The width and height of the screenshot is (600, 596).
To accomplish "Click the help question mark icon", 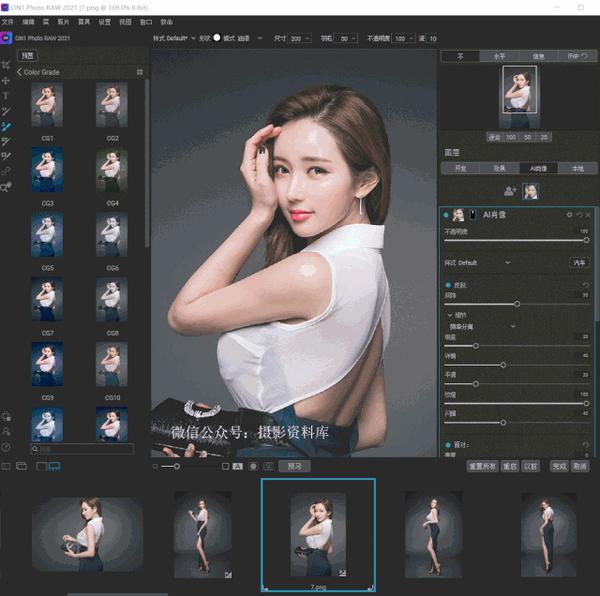I will click(x=6, y=447).
